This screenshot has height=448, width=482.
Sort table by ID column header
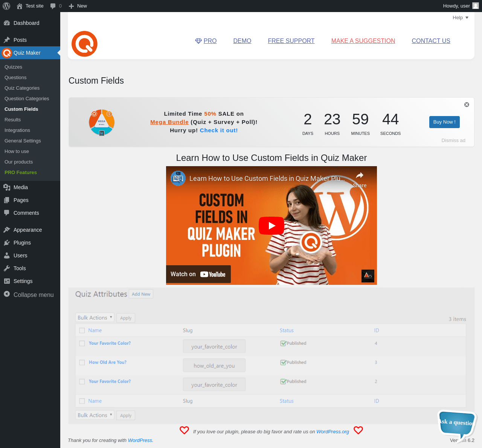point(377,330)
